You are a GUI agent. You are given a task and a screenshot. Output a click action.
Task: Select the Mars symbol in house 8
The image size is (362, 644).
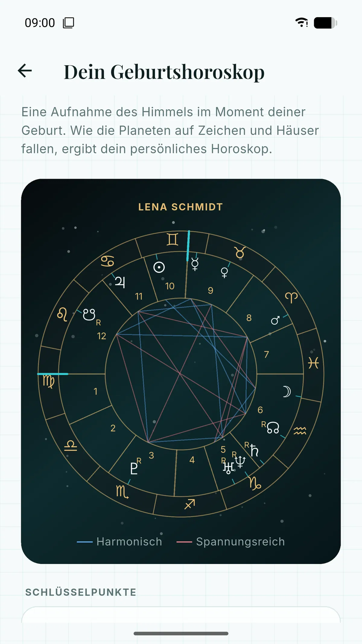[275, 320]
